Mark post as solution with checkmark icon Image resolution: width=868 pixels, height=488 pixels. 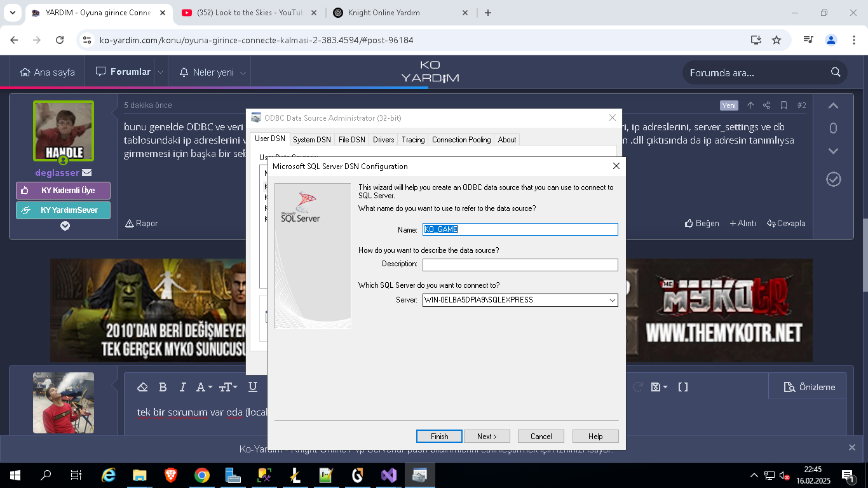834,179
